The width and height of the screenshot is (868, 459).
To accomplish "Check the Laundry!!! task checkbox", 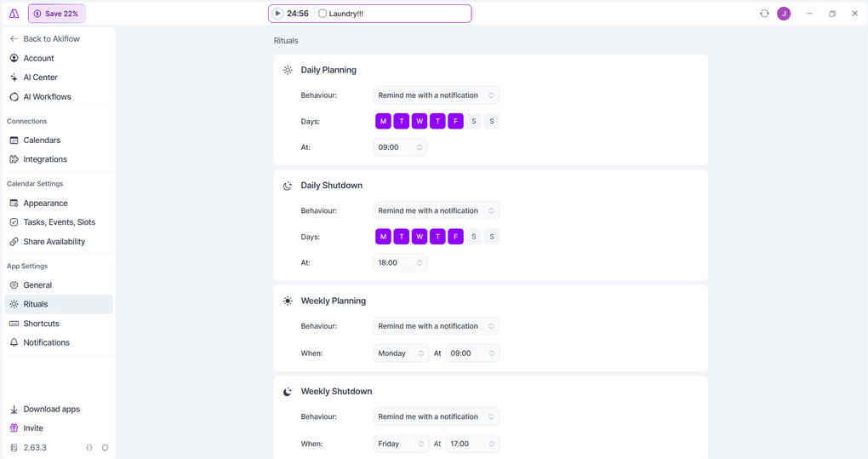I will (323, 14).
